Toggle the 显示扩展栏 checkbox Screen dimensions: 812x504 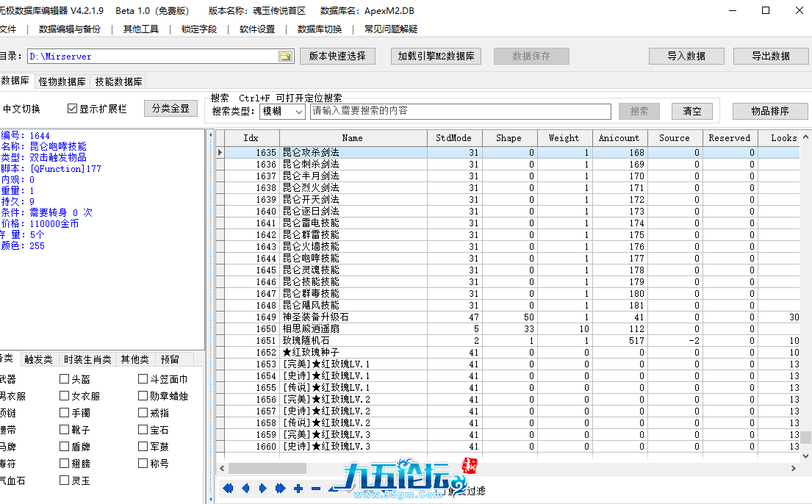tap(72, 109)
